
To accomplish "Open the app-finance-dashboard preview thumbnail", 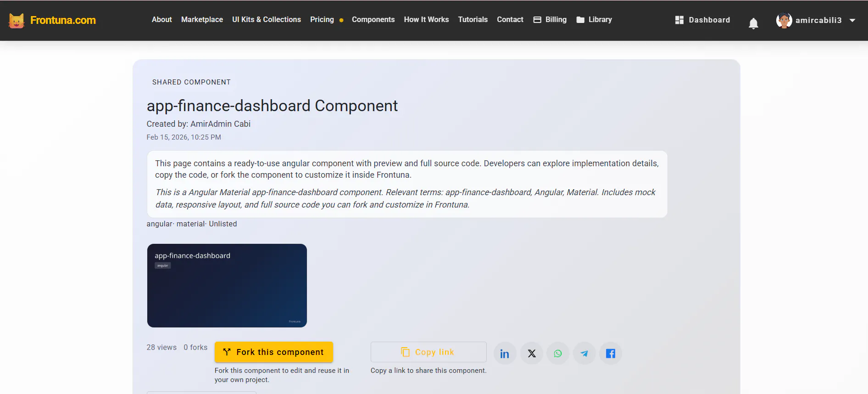I will 227,286.
